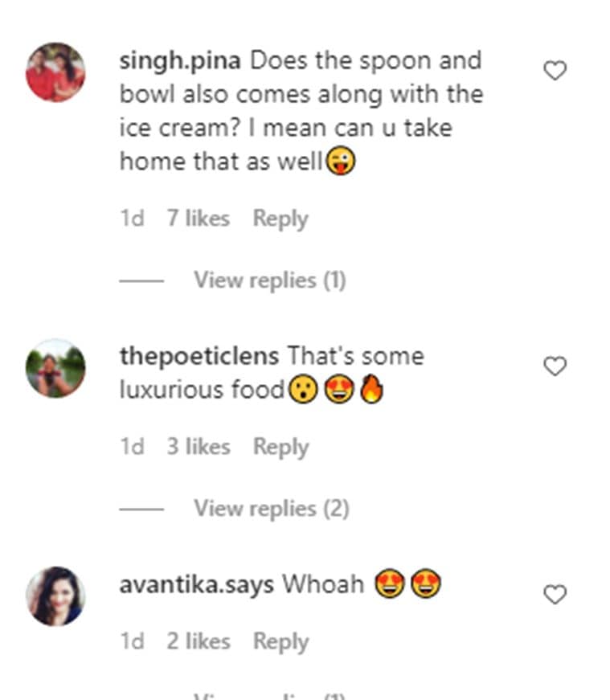
Task: Expand the partially visible replies under avantika.says
Action: 269,695
